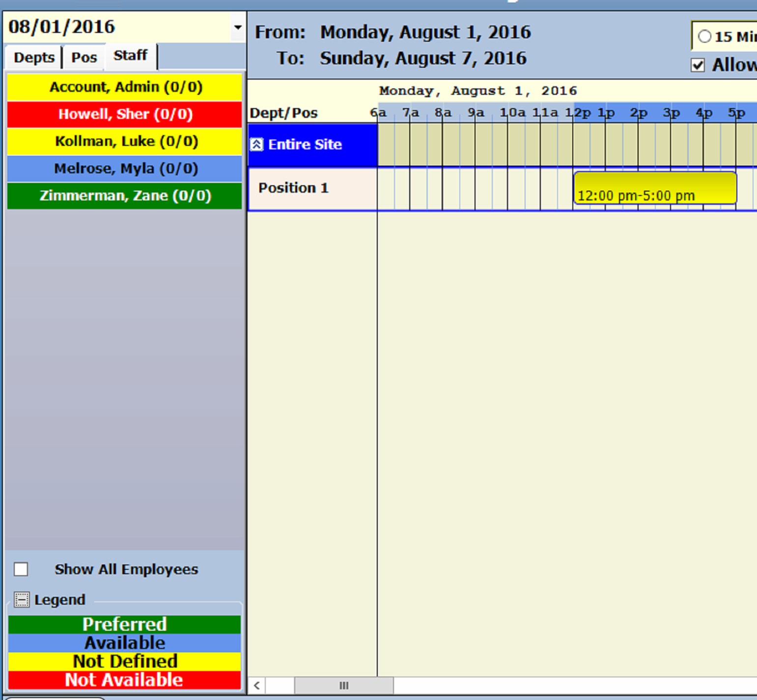
Task: Open the Staff tab
Action: click(130, 56)
